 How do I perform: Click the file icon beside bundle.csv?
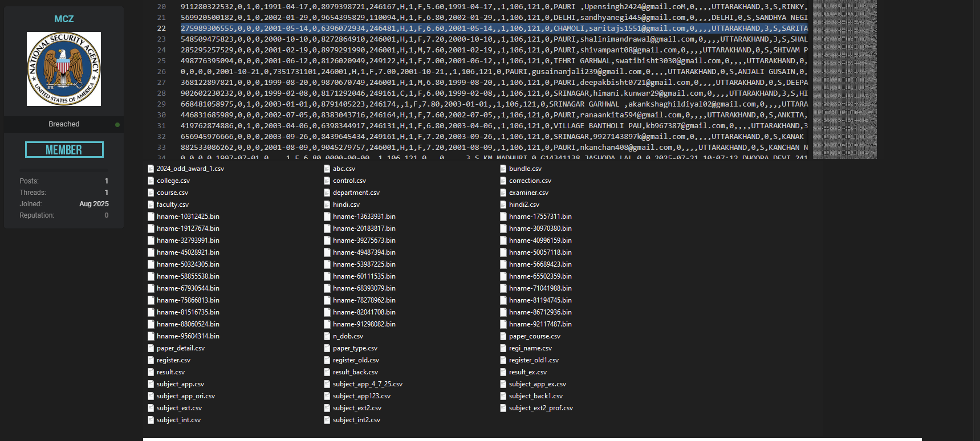503,169
